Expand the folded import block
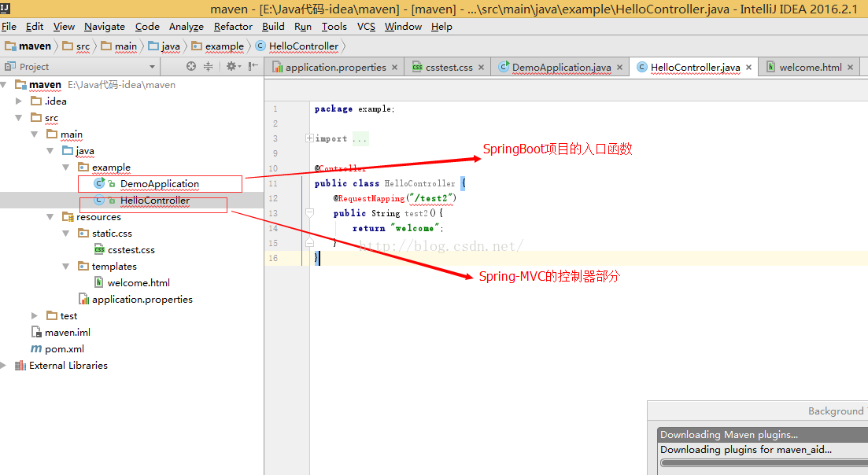This screenshot has height=475, width=868. [309, 138]
